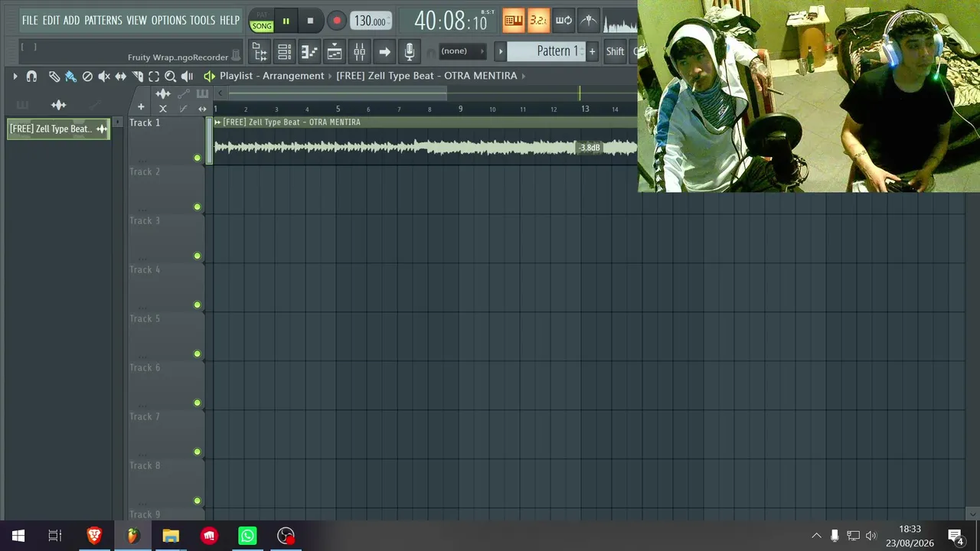Viewport: 980px width, 551px height.
Task: Open the VIEW menu
Action: point(136,21)
